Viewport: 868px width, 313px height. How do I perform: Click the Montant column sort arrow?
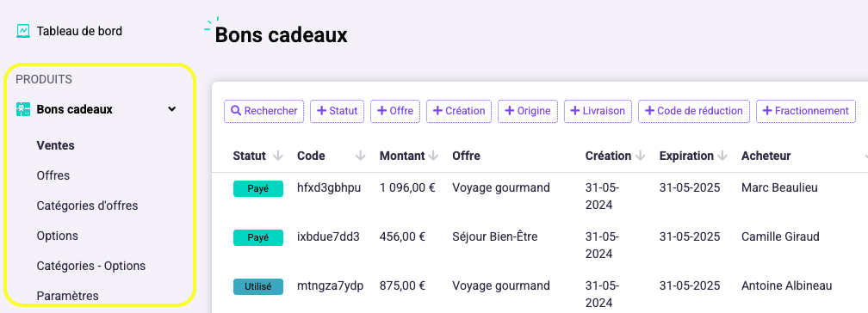pyautogui.click(x=433, y=156)
